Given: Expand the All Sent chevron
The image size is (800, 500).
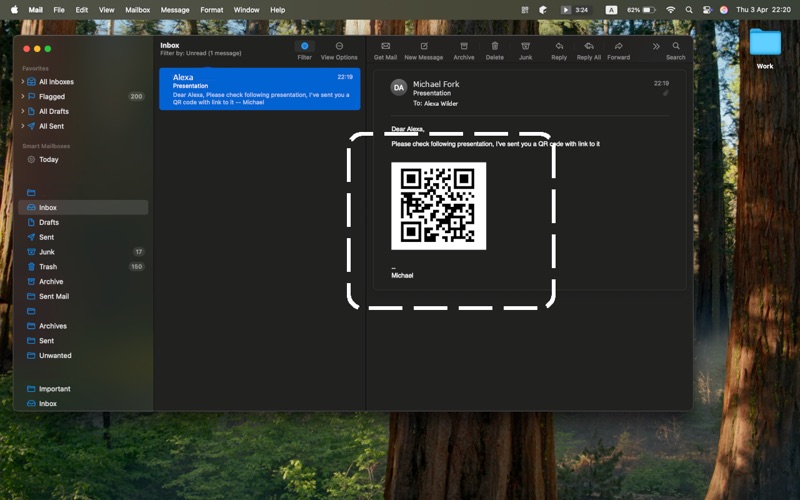Looking at the screenshot, I should (x=22, y=126).
